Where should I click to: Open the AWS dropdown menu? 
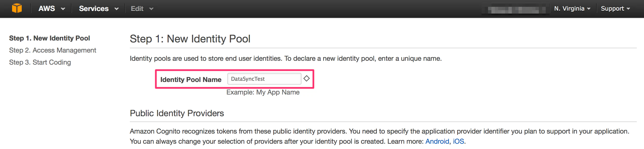(51, 9)
